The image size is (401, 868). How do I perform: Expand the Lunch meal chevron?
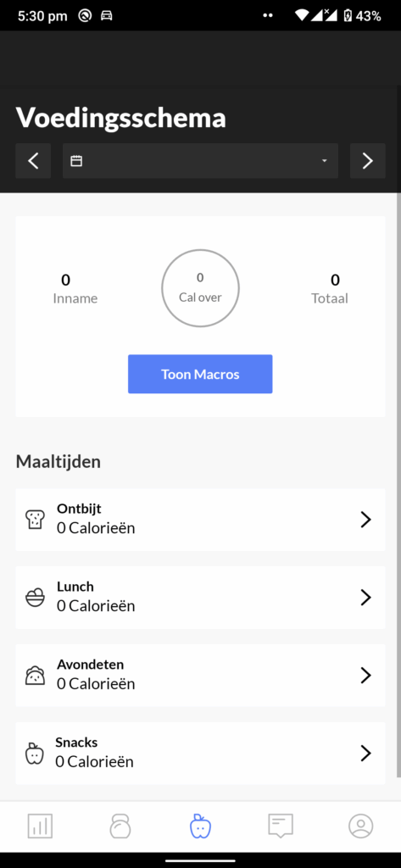(365, 598)
